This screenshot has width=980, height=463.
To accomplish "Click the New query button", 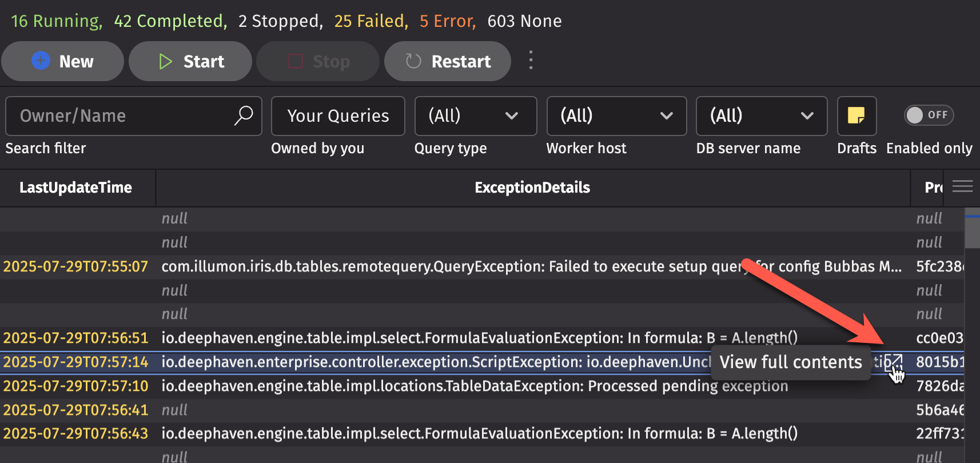I will pos(62,61).
